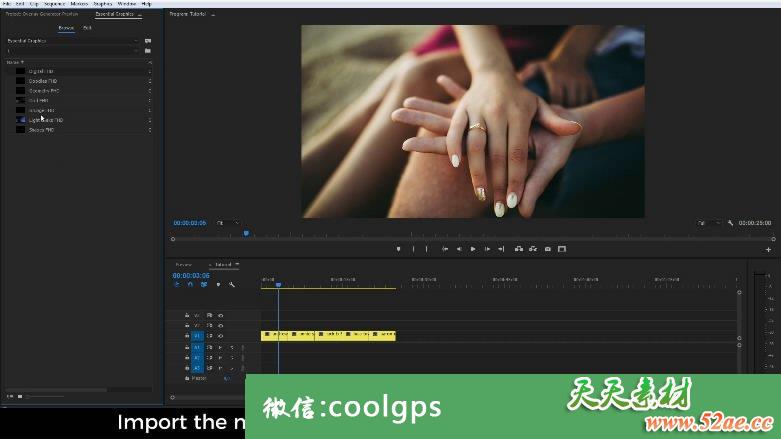Export frame with camera icon
This screenshot has width=781, height=439.
pyautogui.click(x=547, y=249)
